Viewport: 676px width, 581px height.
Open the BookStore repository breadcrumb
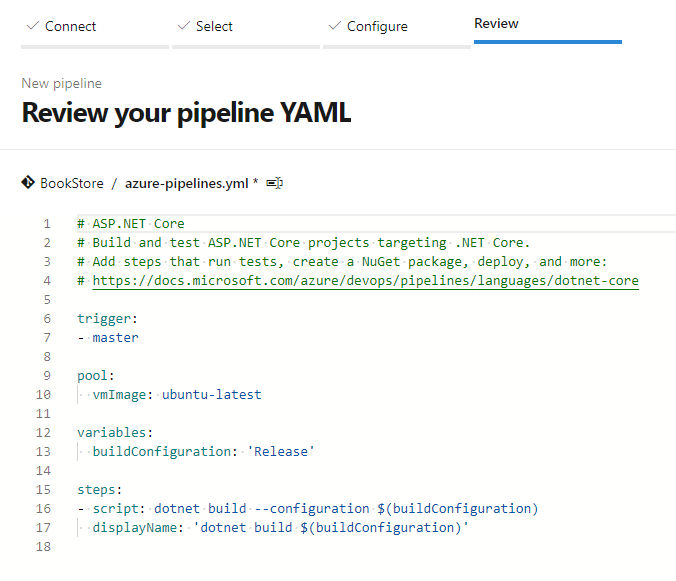click(x=72, y=183)
